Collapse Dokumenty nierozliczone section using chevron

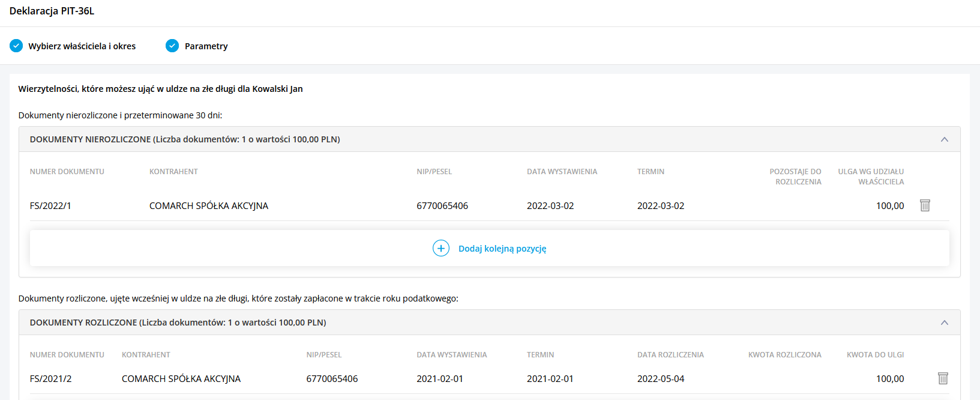pyautogui.click(x=944, y=139)
